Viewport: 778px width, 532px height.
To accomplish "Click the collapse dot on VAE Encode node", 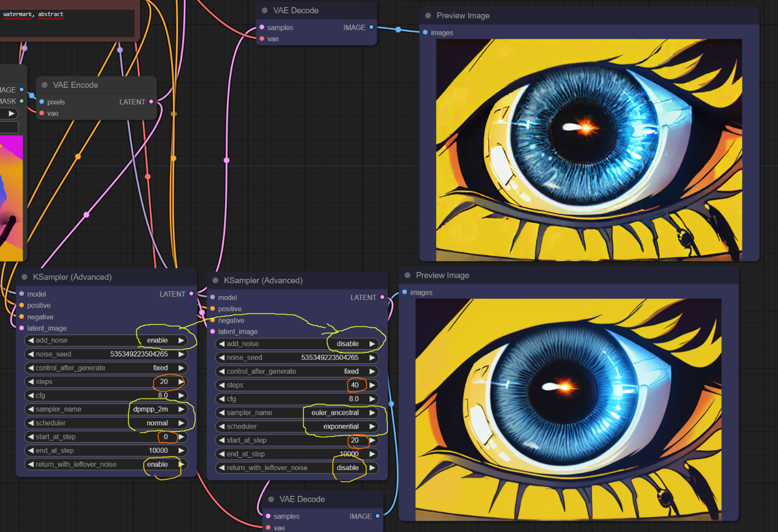I will (x=45, y=85).
